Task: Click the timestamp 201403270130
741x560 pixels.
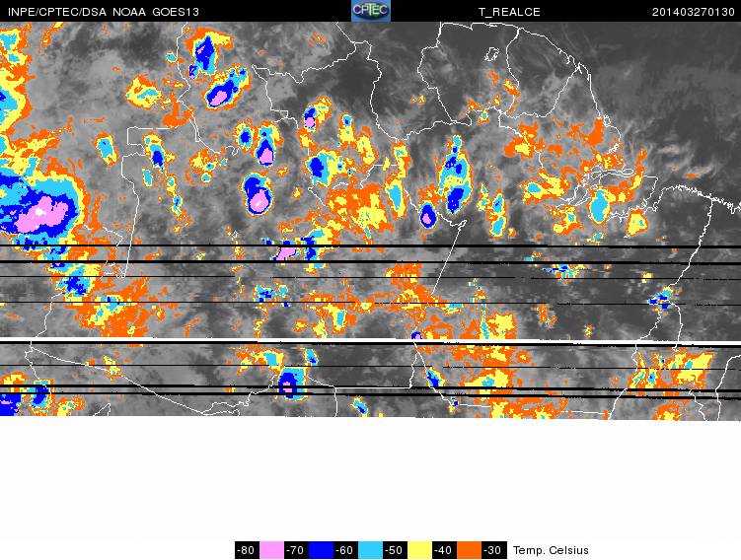Action: [x=694, y=12]
